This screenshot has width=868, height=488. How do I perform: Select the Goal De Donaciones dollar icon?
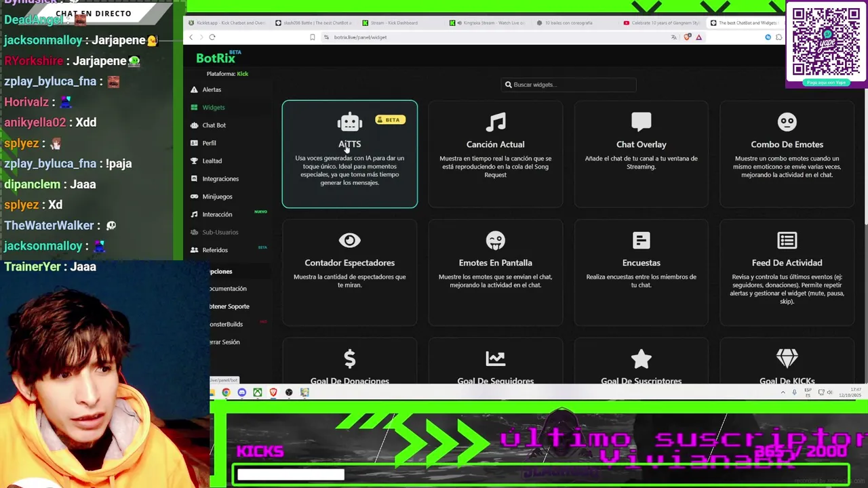tap(350, 359)
